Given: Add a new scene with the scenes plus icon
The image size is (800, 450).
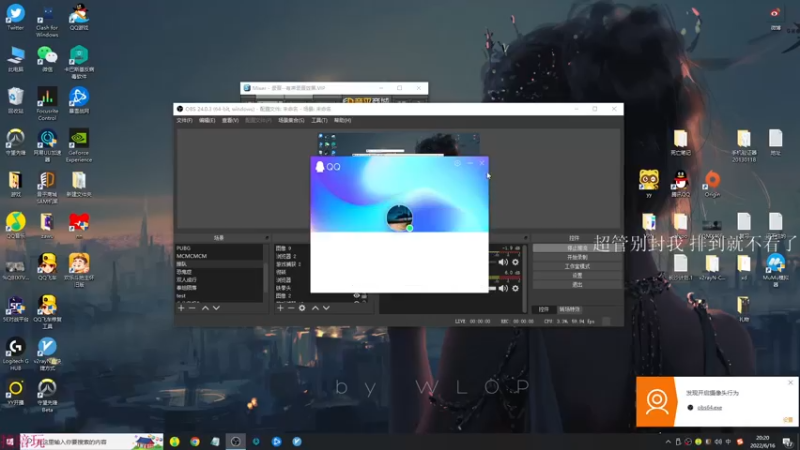Looking at the screenshot, I should click(181, 308).
